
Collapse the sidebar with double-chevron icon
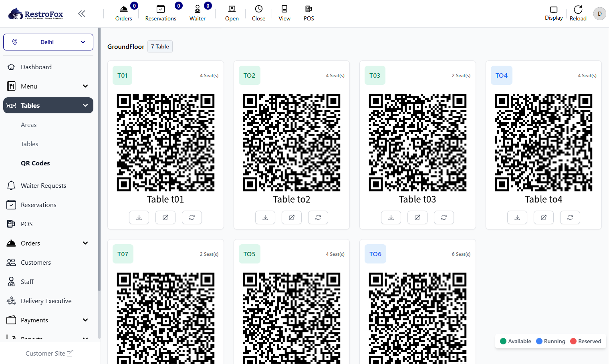(x=82, y=14)
